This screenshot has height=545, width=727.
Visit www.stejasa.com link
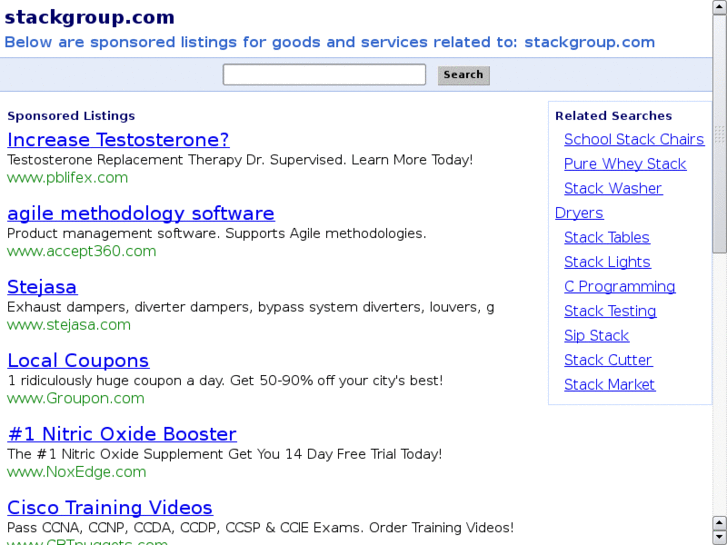pos(69,325)
